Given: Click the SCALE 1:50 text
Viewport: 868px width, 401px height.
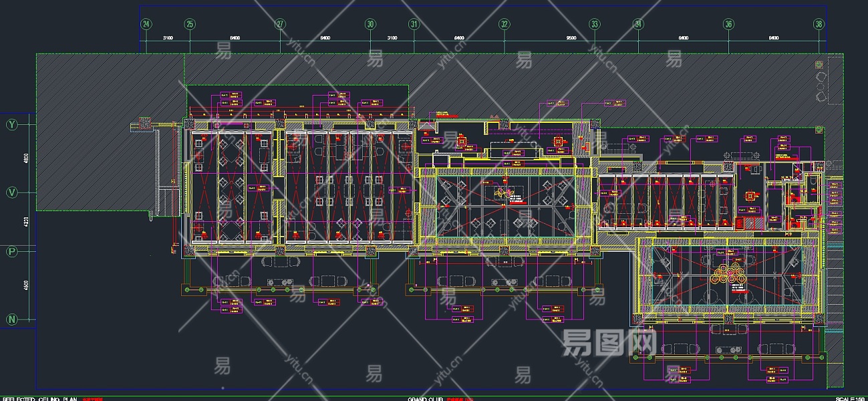Looking at the screenshot, I should (x=851, y=398).
